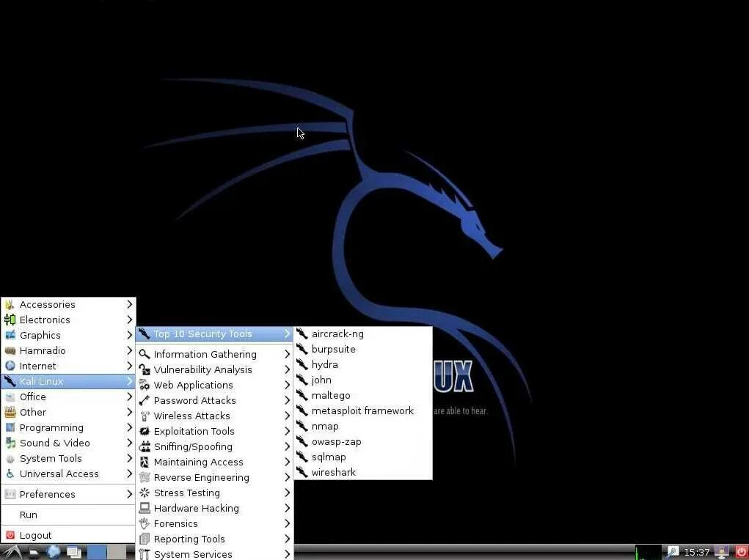Click the Preferences menu icon
749x560 pixels.
(x=10, y=494)
